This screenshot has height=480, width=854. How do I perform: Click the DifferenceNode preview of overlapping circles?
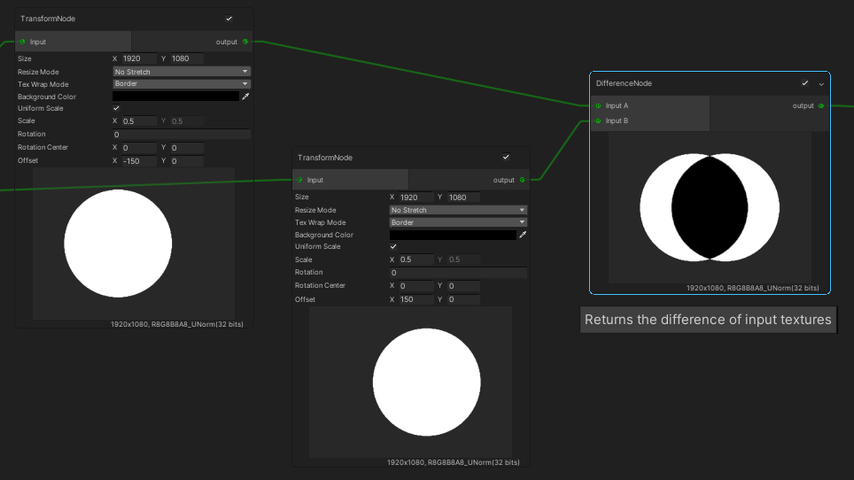[x=710, y=208]
